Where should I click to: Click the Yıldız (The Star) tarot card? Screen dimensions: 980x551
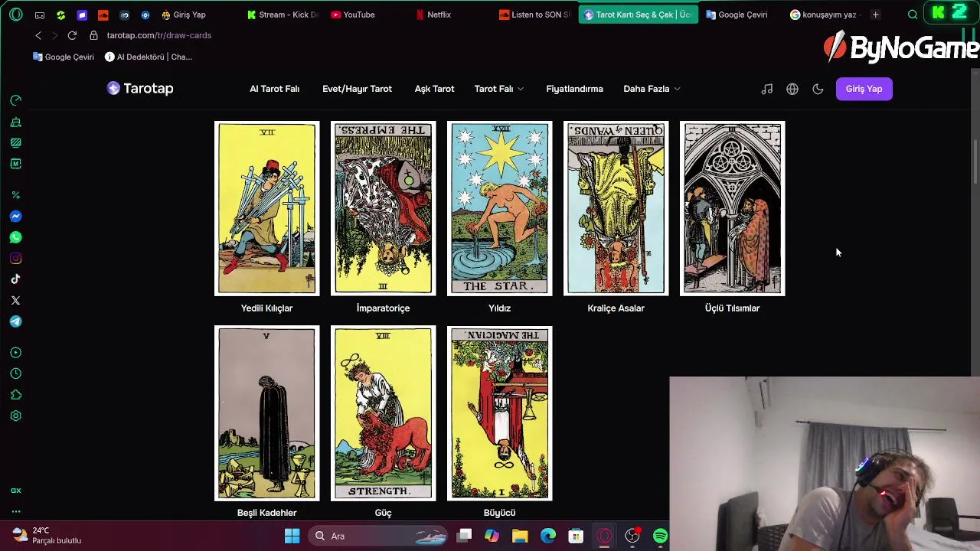coord(499,208)
